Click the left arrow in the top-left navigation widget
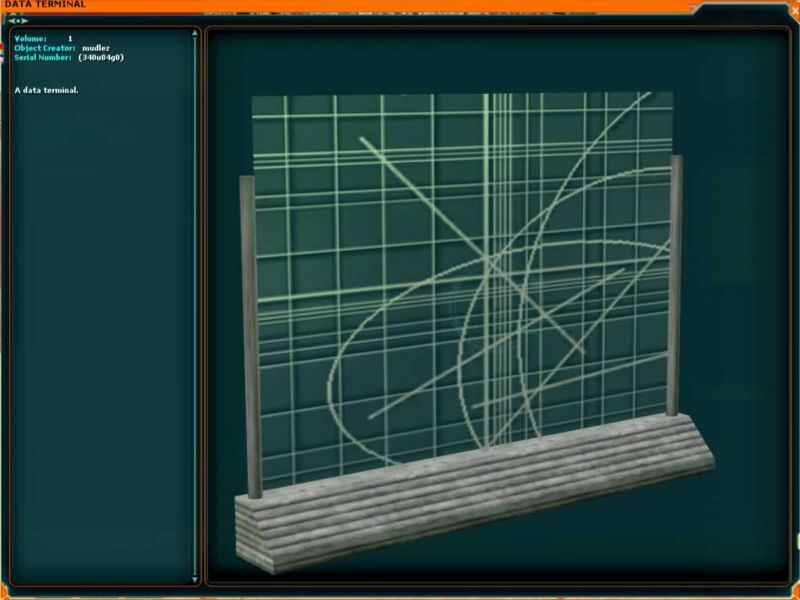The width and height of the screenshot is (800, 600). point(11,20)
